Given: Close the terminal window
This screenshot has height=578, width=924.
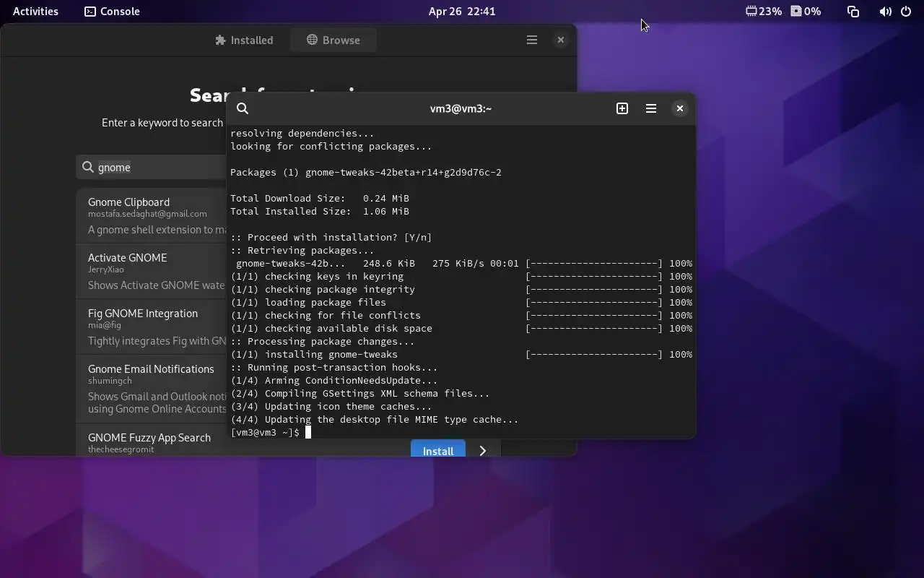Looking at the screenshot, I should pos(680,108).
